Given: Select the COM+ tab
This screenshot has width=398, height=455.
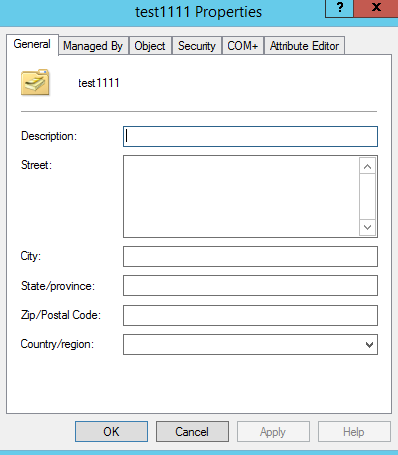Looking at the screenshot, I should click(243, 46).
